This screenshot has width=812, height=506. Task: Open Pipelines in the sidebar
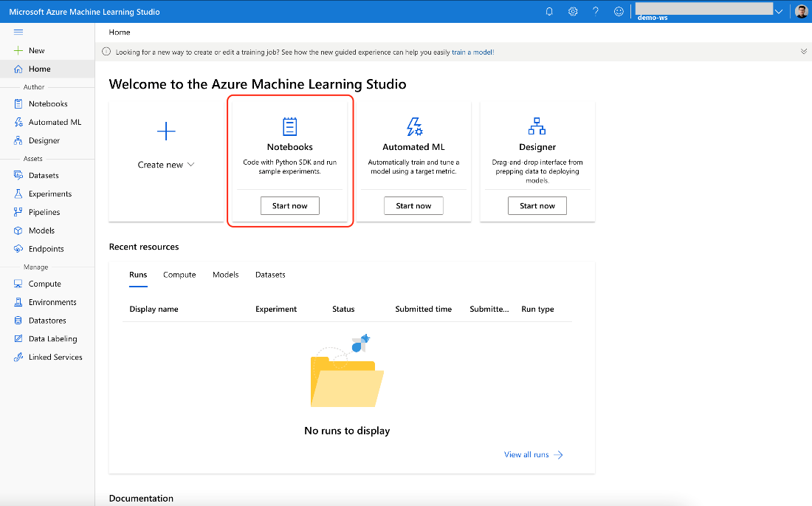pos(44,212)
